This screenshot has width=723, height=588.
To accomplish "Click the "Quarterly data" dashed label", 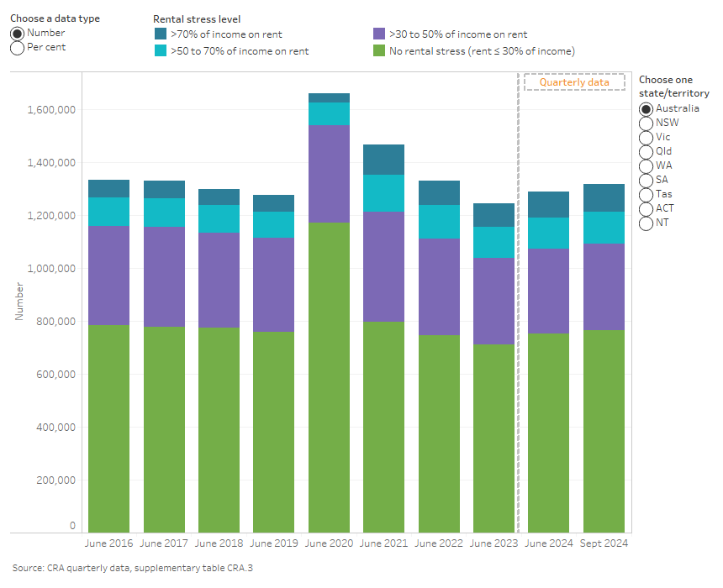I will click(575, 82).
